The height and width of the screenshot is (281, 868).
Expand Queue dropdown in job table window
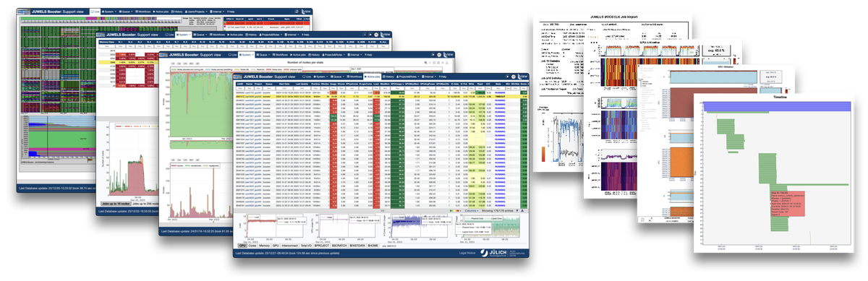pyautogui.click(x=336, y=77)
